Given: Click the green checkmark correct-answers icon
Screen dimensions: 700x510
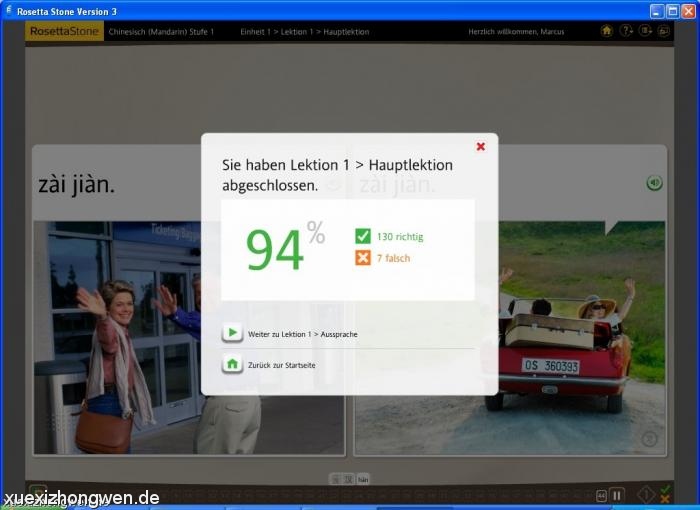Looking at the screenshot, I should 363,236.
